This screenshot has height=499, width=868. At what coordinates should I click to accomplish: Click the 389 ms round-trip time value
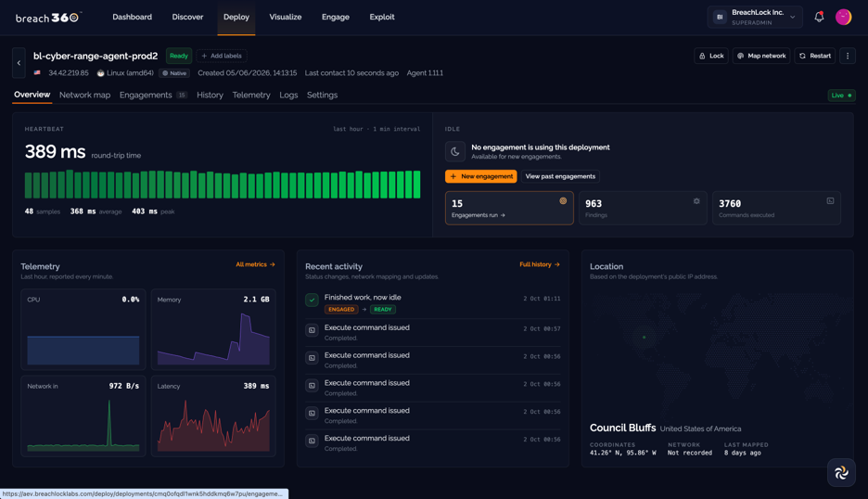[55, 152]
